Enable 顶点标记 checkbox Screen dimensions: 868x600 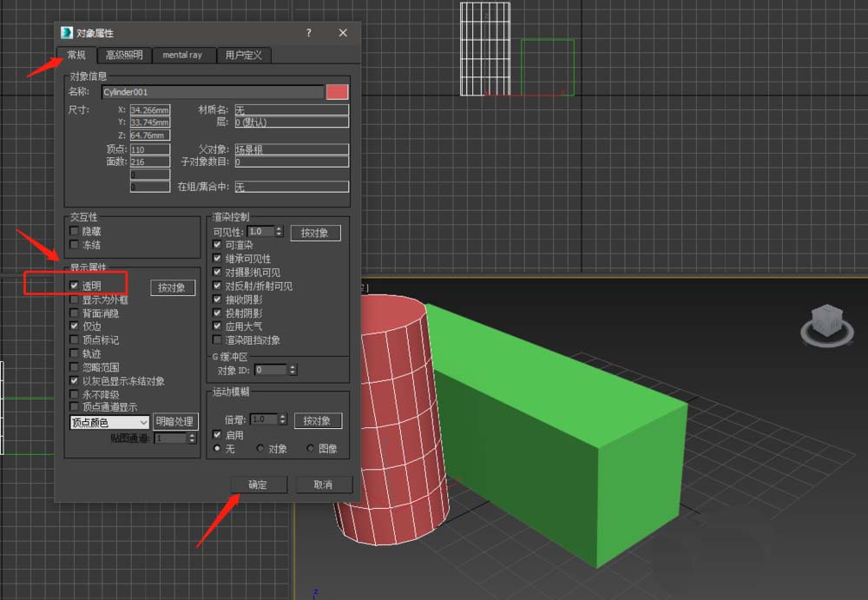click(x=74, y=340)
